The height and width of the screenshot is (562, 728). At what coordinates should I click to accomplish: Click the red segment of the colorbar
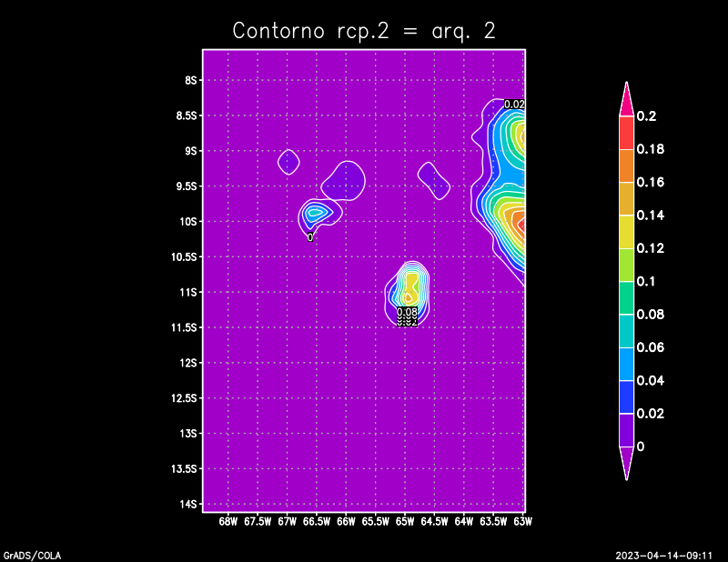pyautogui.click(x=626, y=132)
